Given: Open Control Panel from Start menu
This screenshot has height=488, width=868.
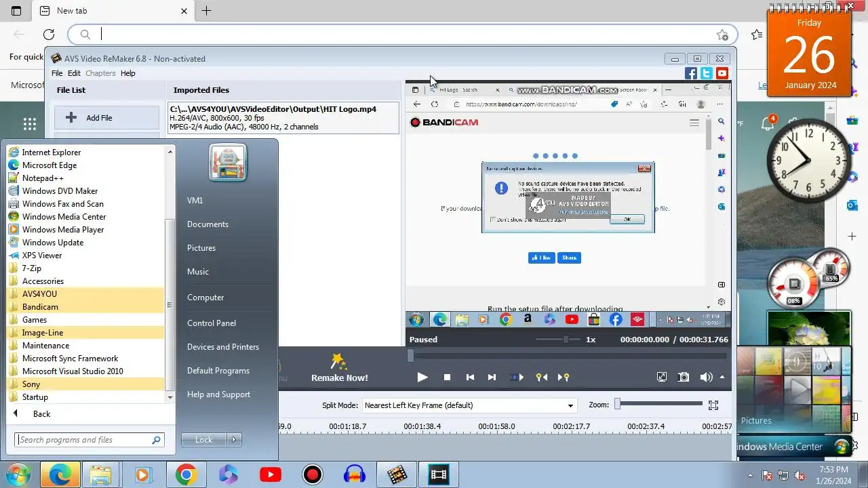Looking at the screenshot, I should point(212,323).
